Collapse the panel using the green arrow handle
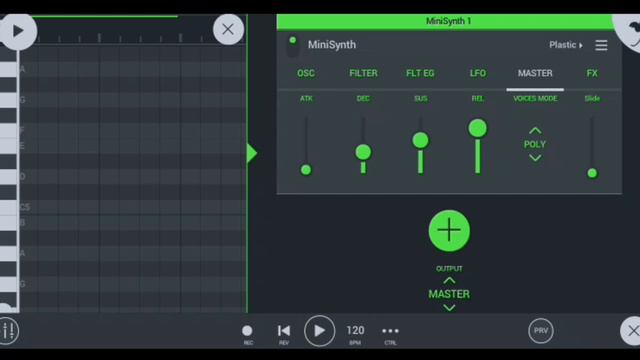This screenshot has width=640, height=360. coord(252,153)
